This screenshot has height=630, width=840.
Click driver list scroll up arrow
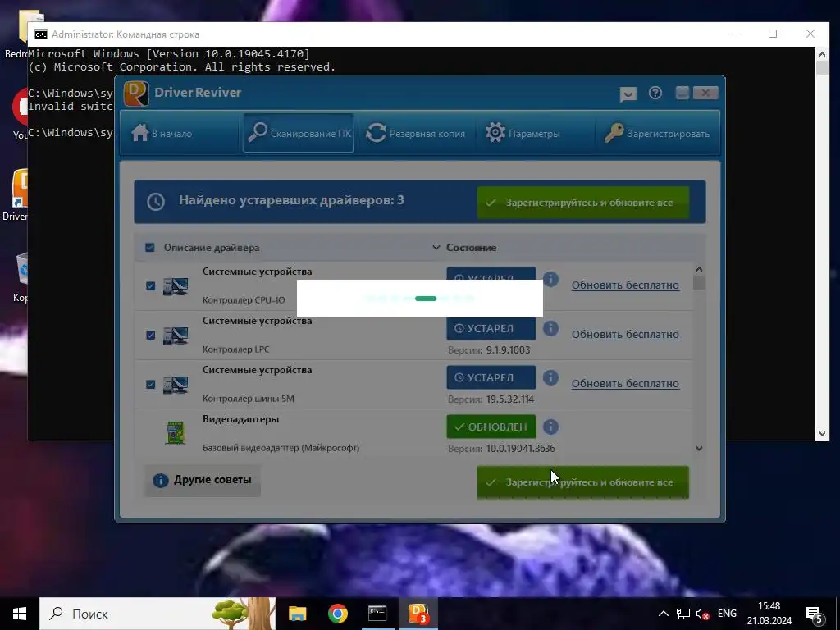[x=699, y=269]
